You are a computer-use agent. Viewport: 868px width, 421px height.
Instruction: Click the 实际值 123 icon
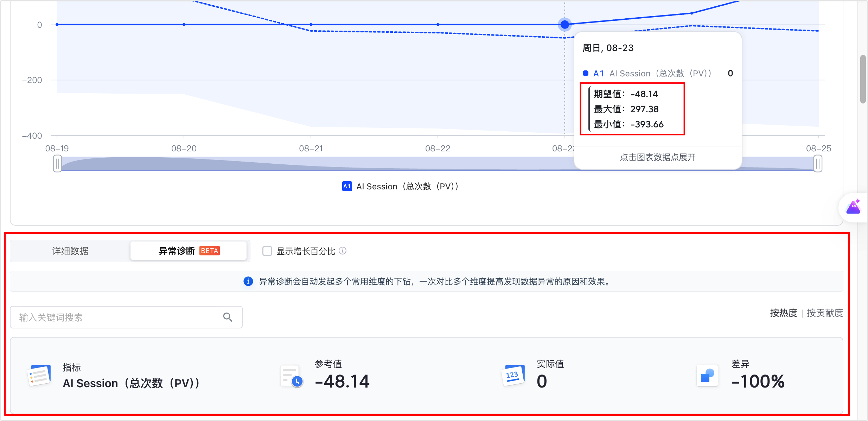tap(513, 375)
